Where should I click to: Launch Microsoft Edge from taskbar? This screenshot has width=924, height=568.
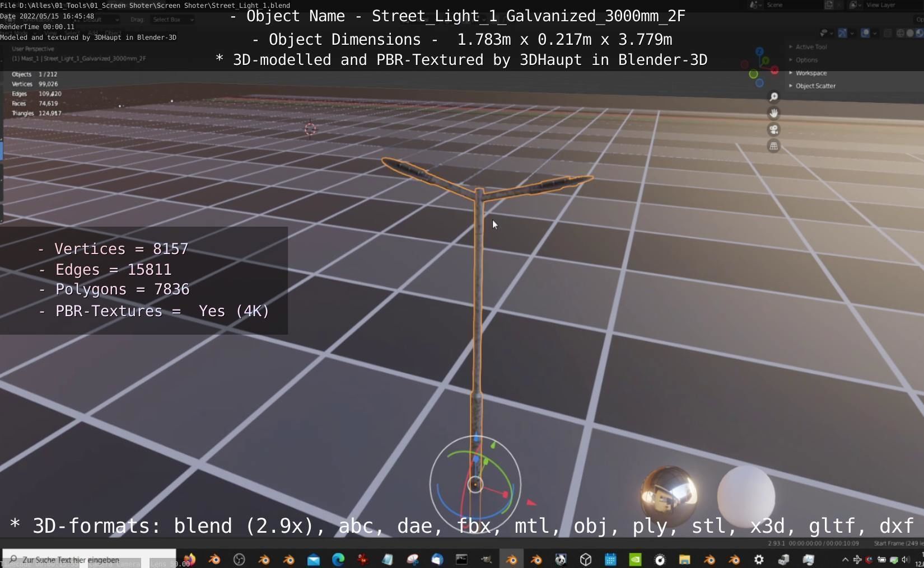pyautogui.click(x=338, y=559)
